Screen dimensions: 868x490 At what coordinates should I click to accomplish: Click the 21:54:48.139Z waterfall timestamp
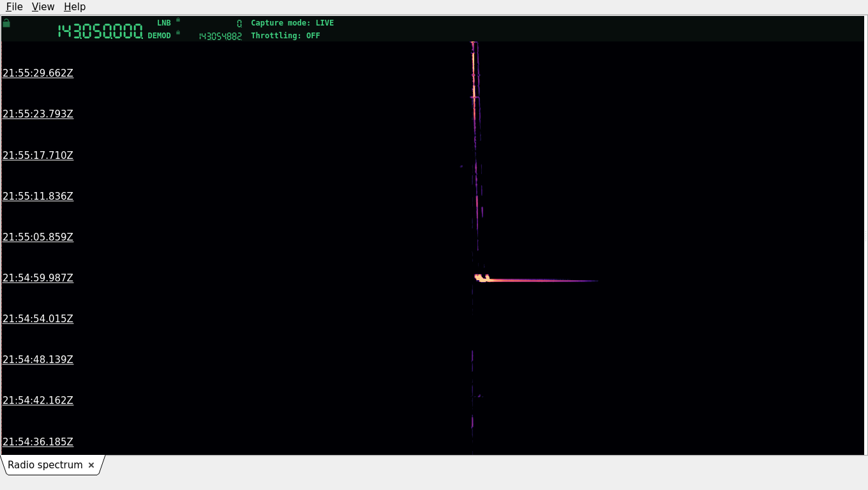pyautogui.click(x=38, y=360)
